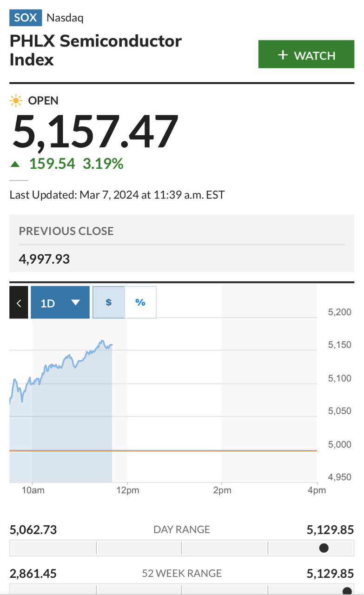Click the 4pm time axis label
This screenshot has width=364, height=595.
[317, 490]
